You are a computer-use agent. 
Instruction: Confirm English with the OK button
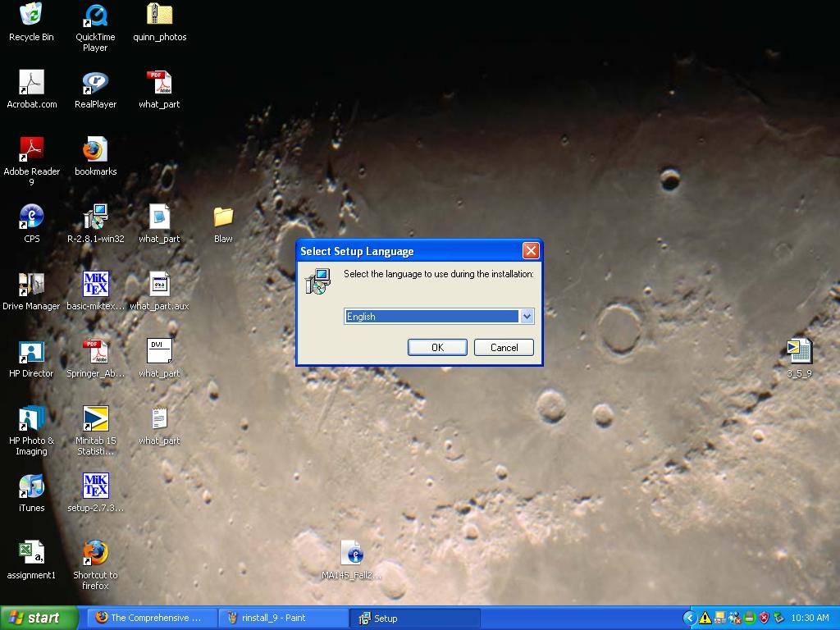coord(437,347)
